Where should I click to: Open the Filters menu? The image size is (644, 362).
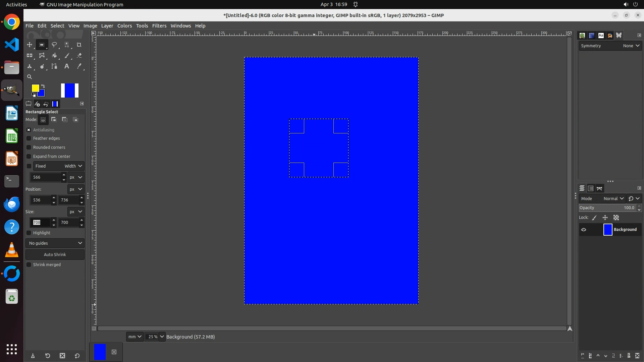click(159, 26)
